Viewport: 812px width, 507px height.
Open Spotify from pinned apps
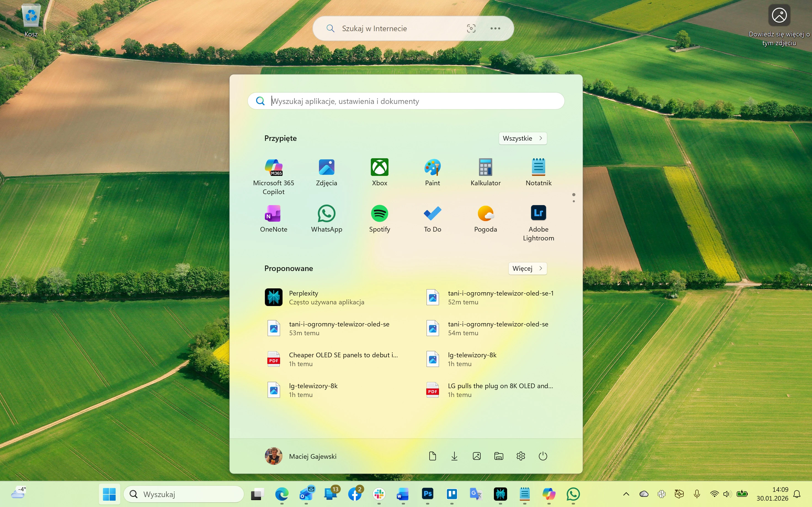[x=379, y=214]
